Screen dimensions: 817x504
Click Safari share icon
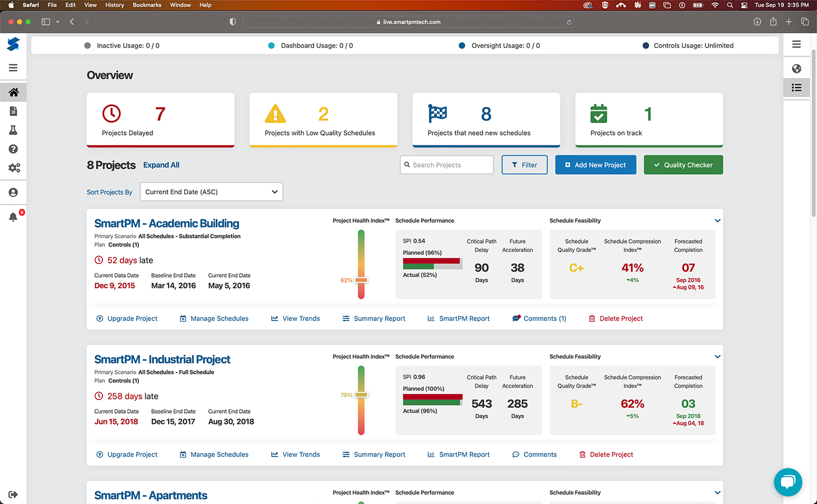coord(773,22)
